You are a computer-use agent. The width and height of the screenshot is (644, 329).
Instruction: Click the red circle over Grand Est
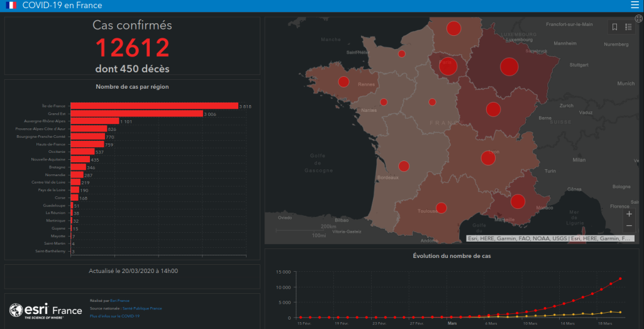click(x=509, y=66)
